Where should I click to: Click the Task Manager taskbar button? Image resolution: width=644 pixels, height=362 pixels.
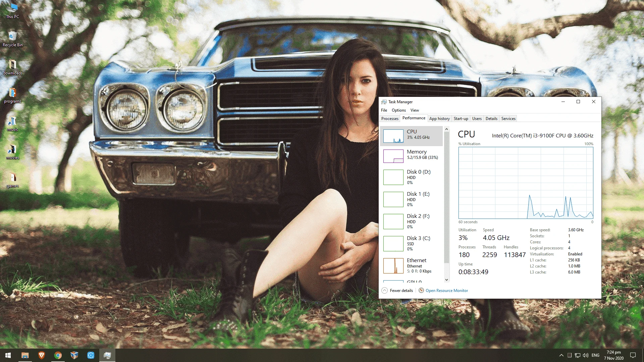pos(107,355)
